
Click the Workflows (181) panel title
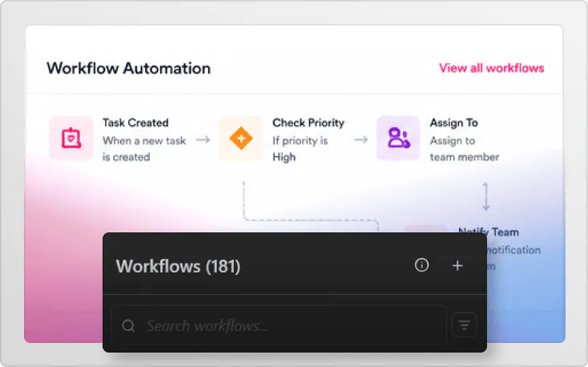(x=178, y=266)
